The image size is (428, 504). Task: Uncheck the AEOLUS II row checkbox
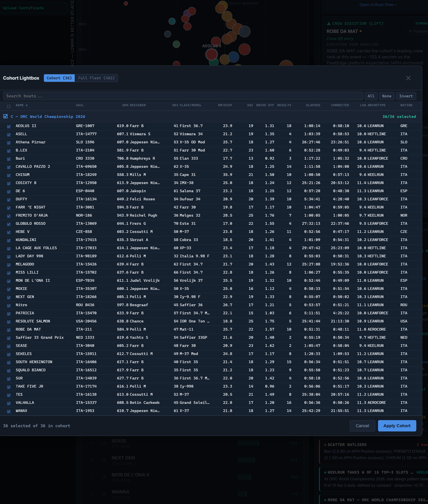click(x=9, y=127)
